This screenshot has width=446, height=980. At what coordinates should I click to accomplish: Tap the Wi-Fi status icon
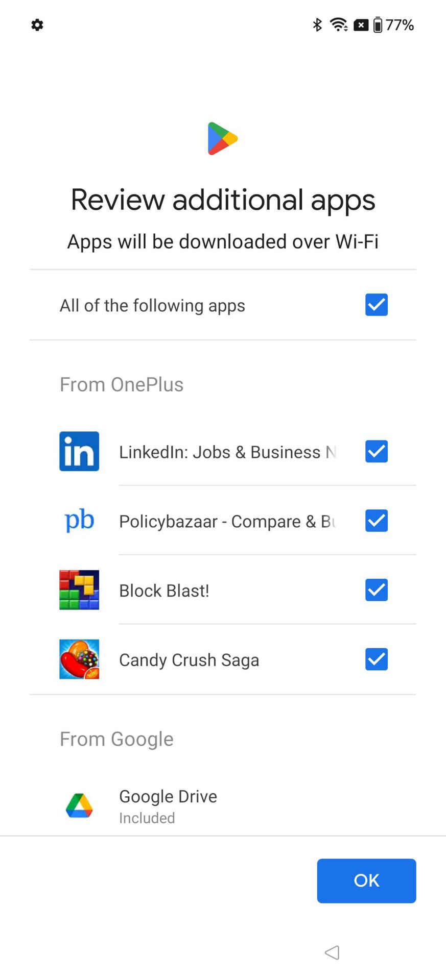339,24
